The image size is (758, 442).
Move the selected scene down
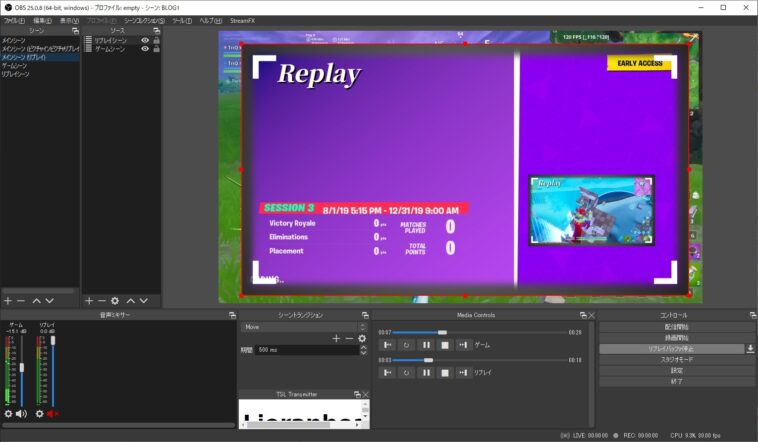49,301
